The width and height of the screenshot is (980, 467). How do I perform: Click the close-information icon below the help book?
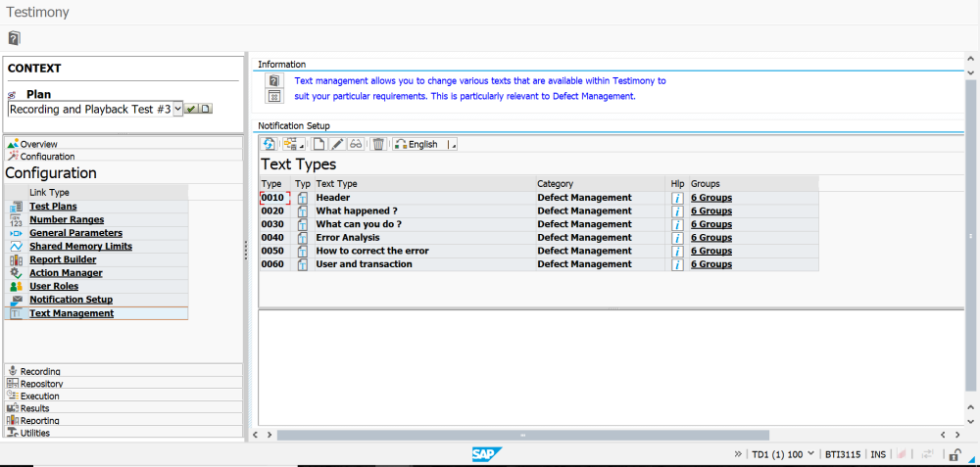point(274,96)
